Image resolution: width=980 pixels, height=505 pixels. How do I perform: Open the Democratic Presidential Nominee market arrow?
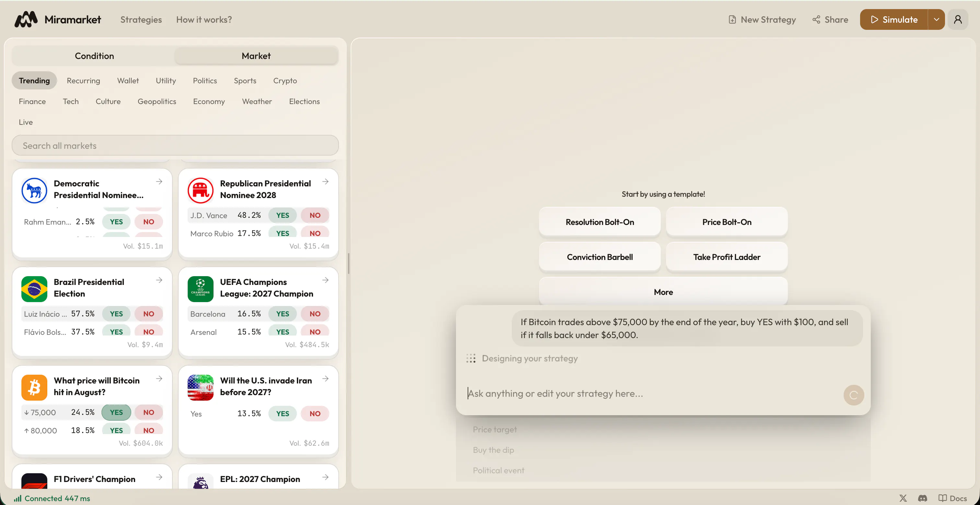[159, 182]
